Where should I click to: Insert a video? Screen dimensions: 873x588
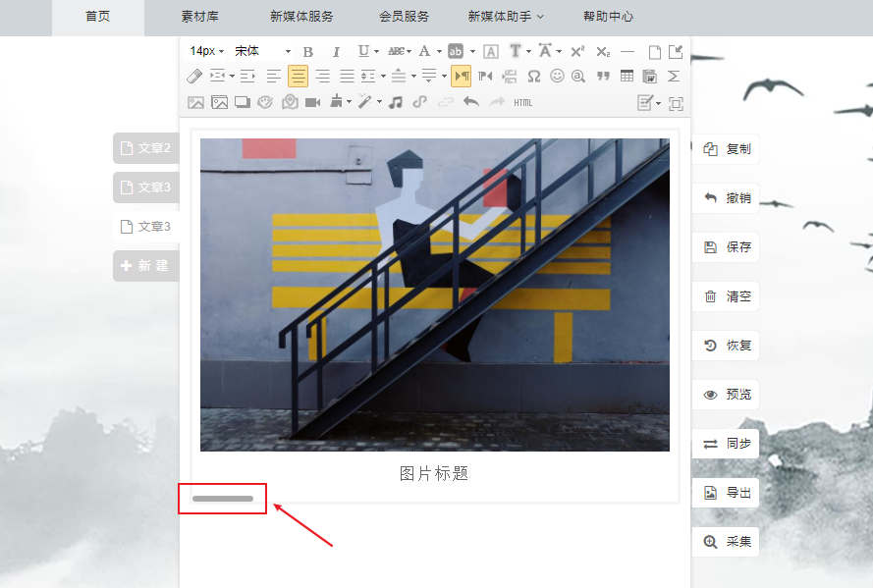313,102
